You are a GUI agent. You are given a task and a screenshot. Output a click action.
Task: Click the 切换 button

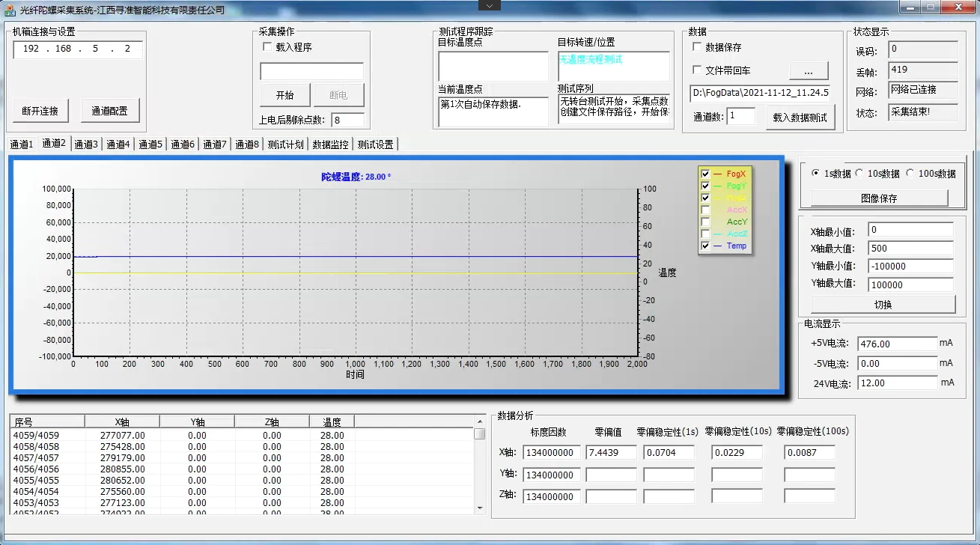coord(883,305)
